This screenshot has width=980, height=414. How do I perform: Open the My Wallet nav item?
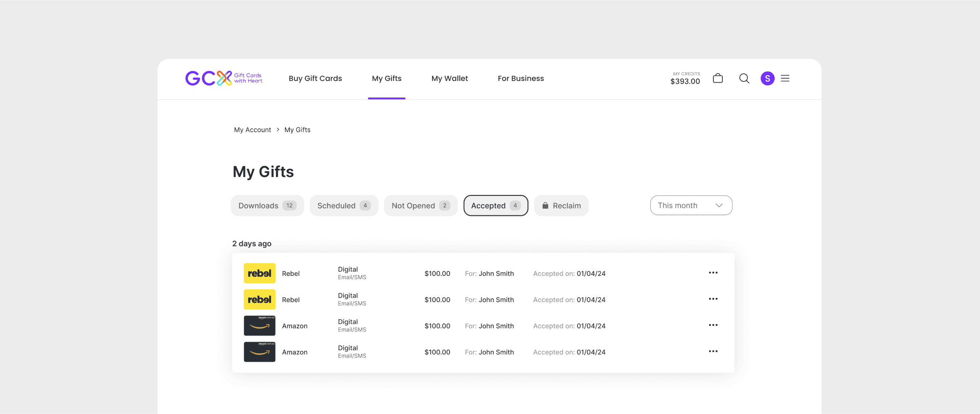450,78
